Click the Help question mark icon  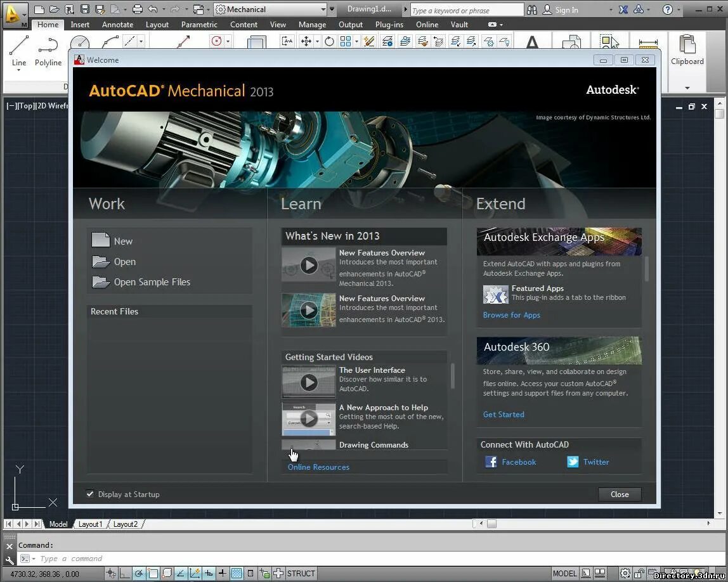click(x=668, y=10)
